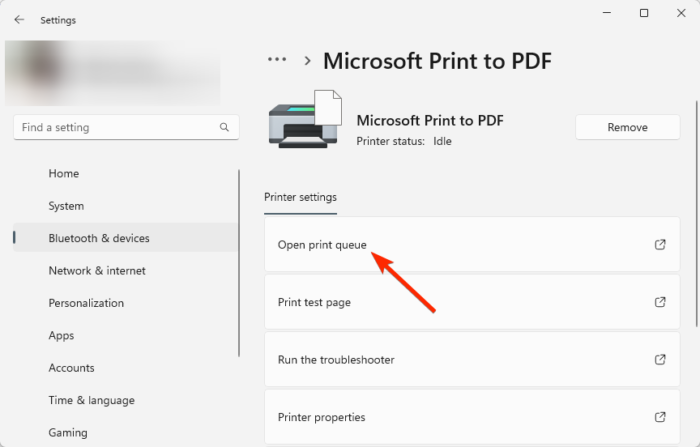The height and width of the screenshot is (447, 700).
Task: Go to Home in the sidebar
Action: pyautogui.click(x=63, y=173)
